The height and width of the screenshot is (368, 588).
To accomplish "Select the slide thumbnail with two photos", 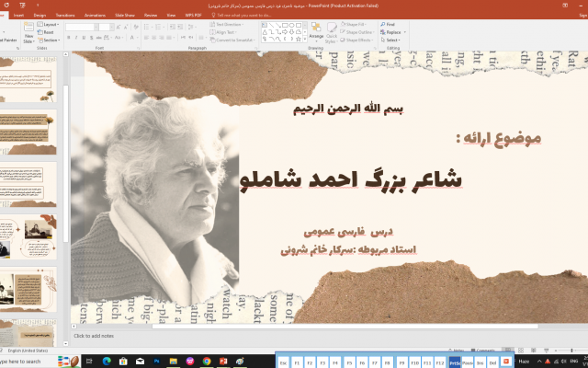I will click(x=28, y=237).
